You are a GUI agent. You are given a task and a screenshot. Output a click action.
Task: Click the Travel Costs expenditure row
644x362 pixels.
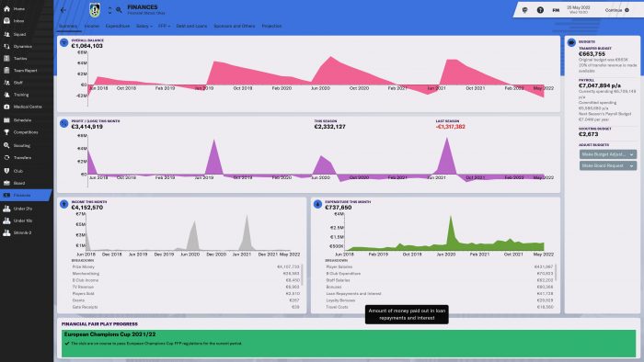tap(439, 307)
